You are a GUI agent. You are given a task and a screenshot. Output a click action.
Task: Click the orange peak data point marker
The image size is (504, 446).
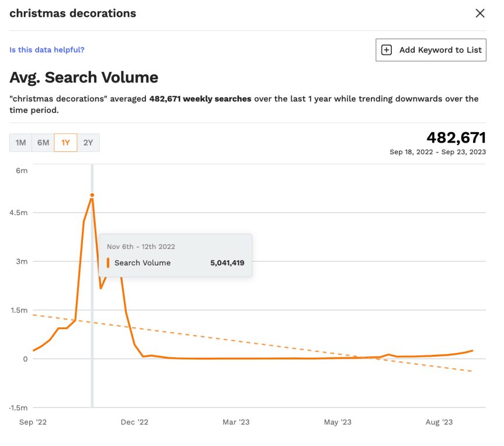coord(92,195)
